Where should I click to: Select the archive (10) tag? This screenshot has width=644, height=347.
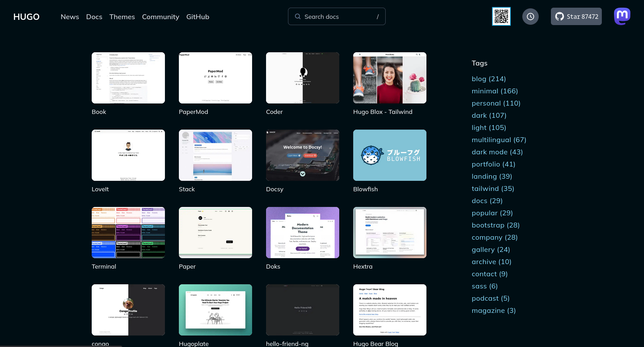pyautogui.click(x=492, y=262)
